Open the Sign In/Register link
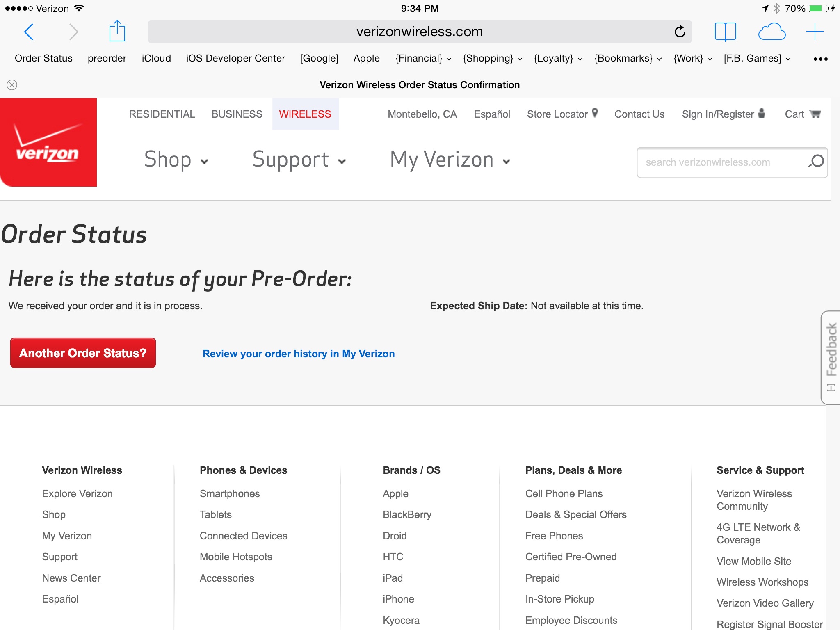840x630 pixels. (718, 114)
